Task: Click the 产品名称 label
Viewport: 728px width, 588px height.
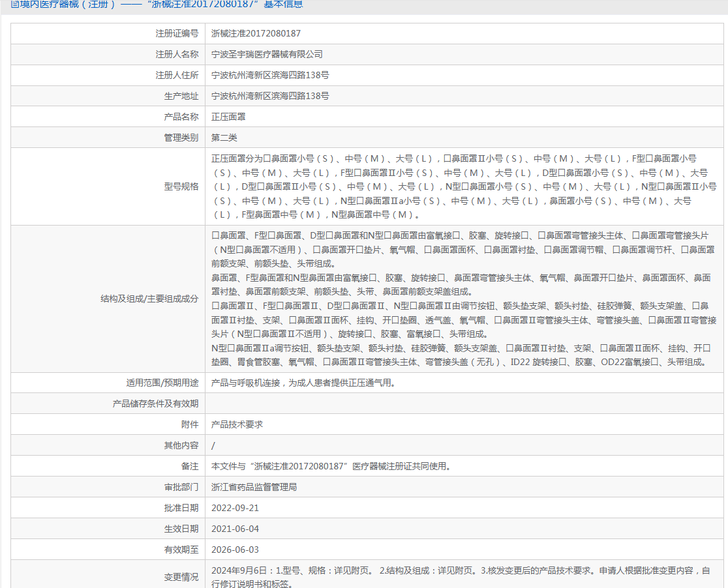Action: (181, 117)
